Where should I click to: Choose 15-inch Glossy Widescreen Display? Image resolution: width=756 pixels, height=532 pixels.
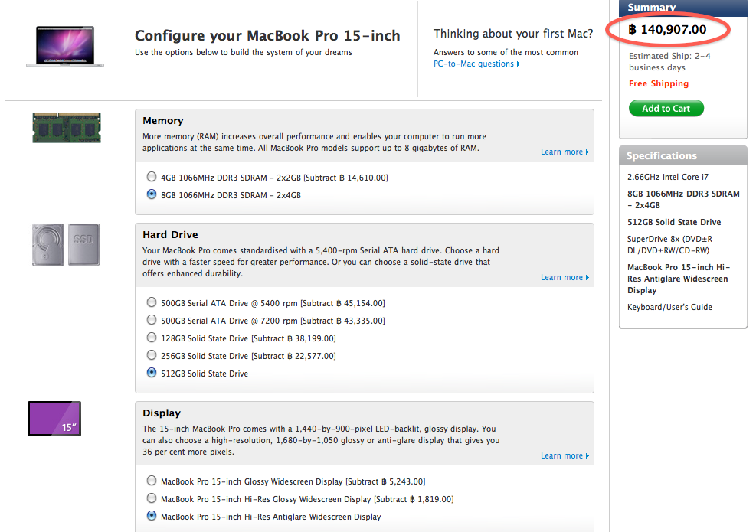tap(152, 481)
